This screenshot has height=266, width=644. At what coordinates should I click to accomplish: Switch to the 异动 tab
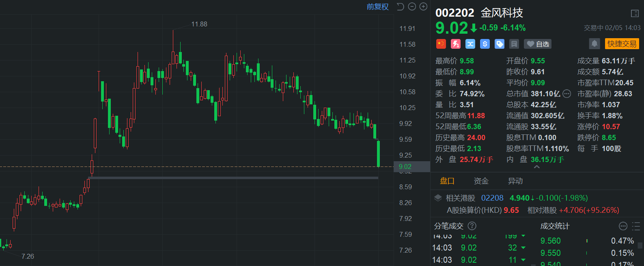(515, 181)
